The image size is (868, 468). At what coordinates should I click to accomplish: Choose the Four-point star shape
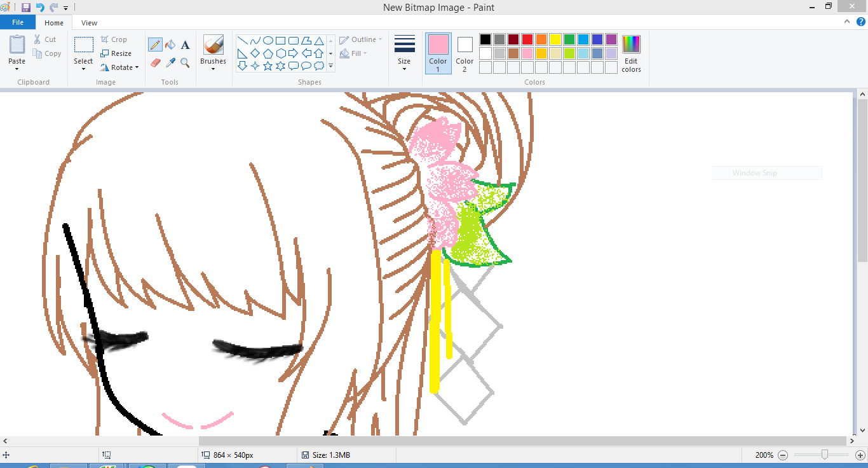click(x=255, y=65)
